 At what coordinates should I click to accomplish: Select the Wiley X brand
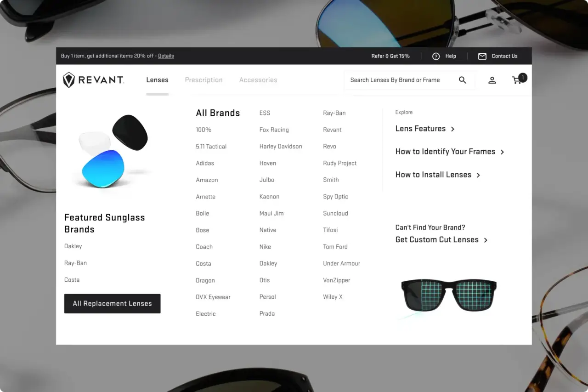333,297
